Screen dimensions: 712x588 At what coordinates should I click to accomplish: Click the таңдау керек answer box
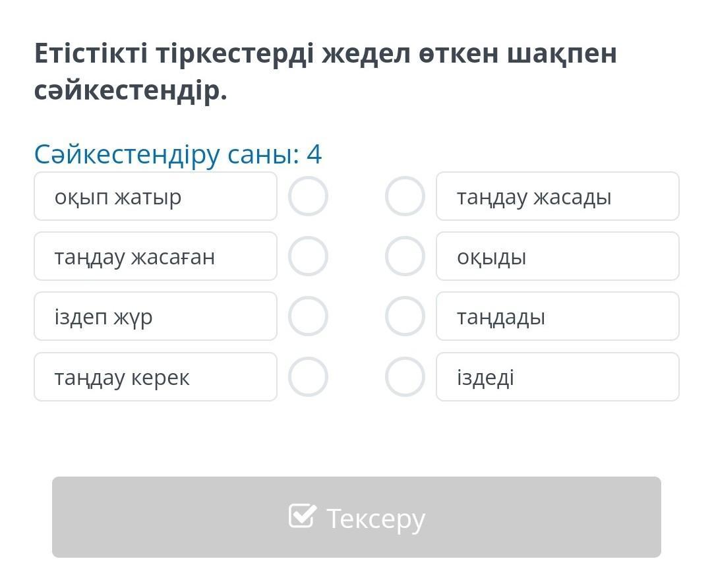(x=156, y=377)
